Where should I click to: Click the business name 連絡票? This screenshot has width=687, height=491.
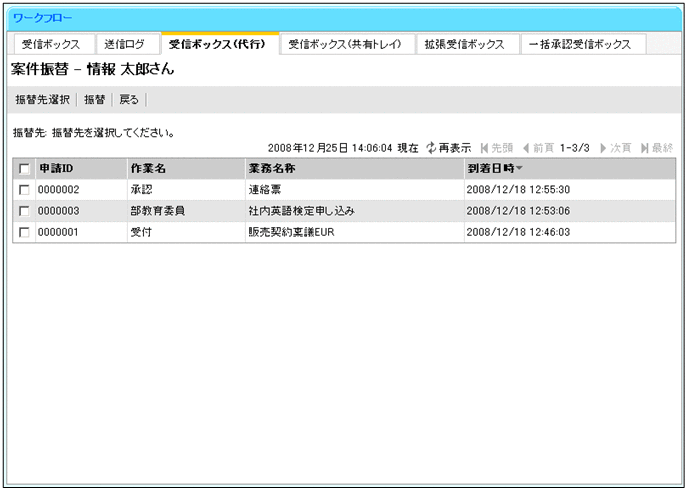click(265, 190)
